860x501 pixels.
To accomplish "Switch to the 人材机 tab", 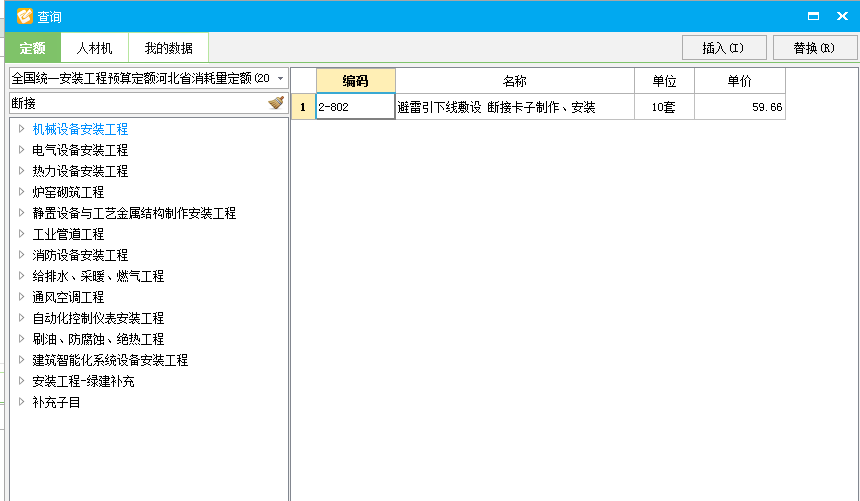I will [94, 48].
